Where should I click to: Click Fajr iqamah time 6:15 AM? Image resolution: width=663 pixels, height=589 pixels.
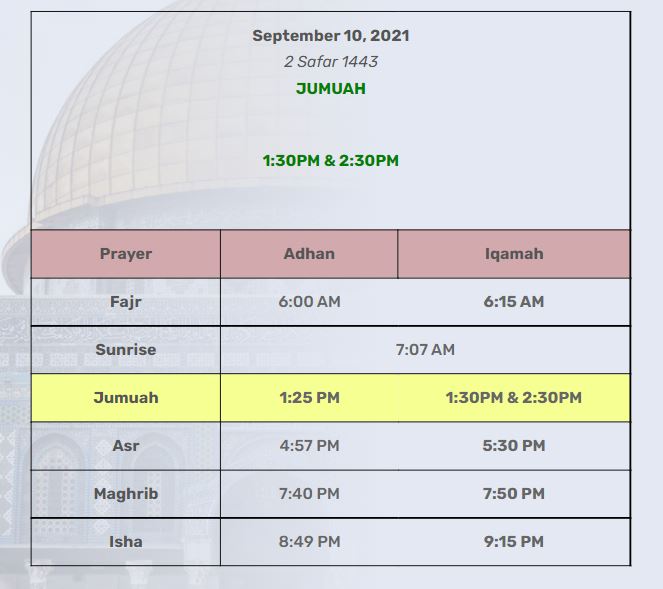tap(514, 302)
